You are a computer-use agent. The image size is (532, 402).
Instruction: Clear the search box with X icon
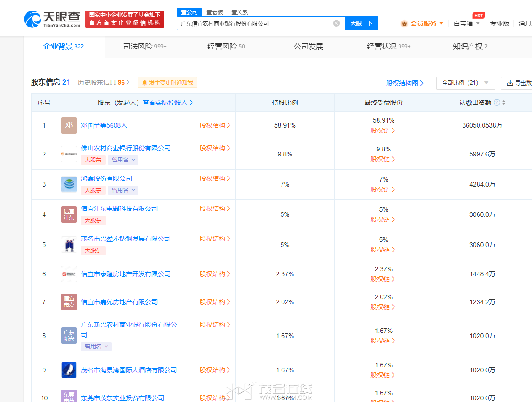336,23
